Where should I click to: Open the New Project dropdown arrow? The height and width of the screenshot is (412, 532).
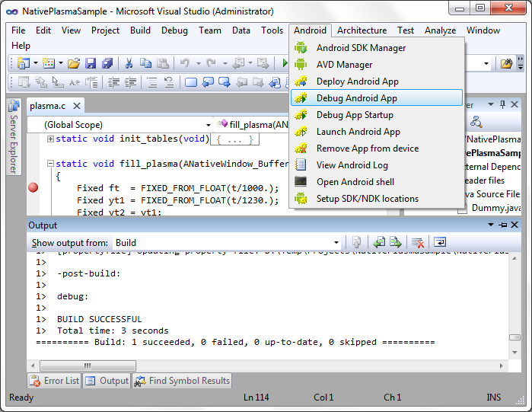point(36,63)
